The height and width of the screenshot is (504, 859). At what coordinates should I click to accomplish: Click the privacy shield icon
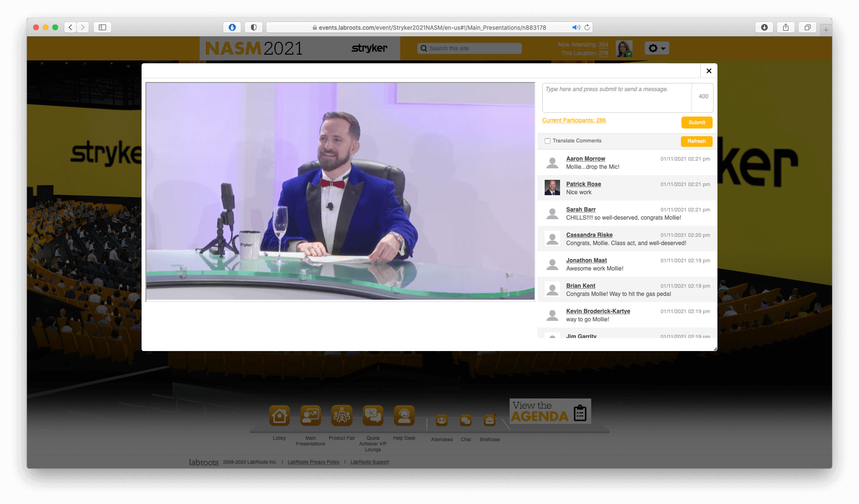pos(253,27)
